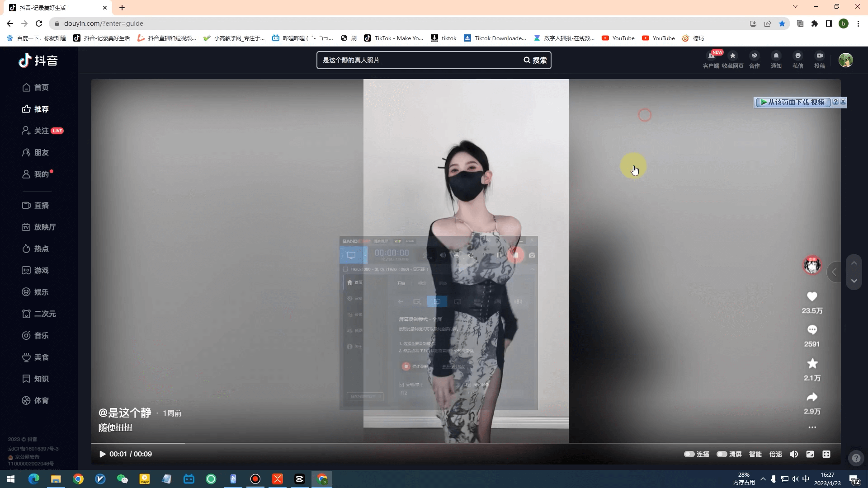The width and height of the screenshot is (868, 488).
Task: Click the 搜索 search button
Action: pos(535,60)
